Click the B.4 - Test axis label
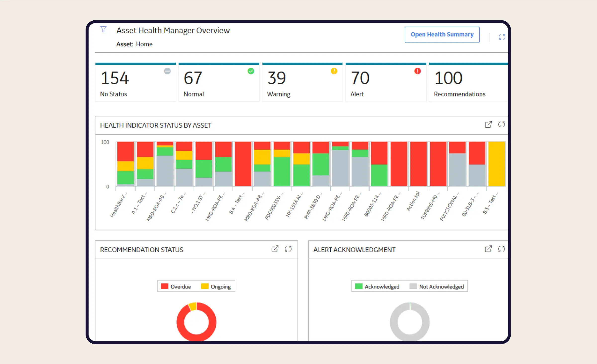Image resolution: width=597 pixels, height=364 pixels. [237, 203]
